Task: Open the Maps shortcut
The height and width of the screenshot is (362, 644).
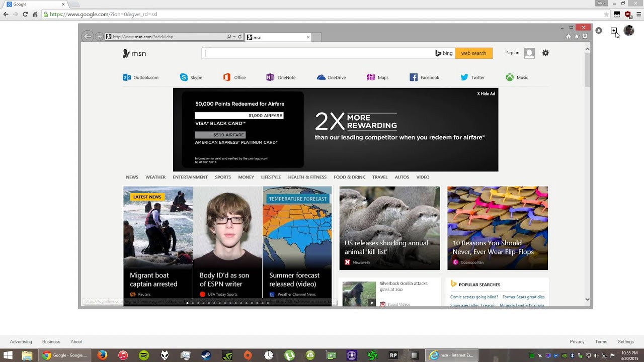Action: pyautogui.click(x=378, y=77)
